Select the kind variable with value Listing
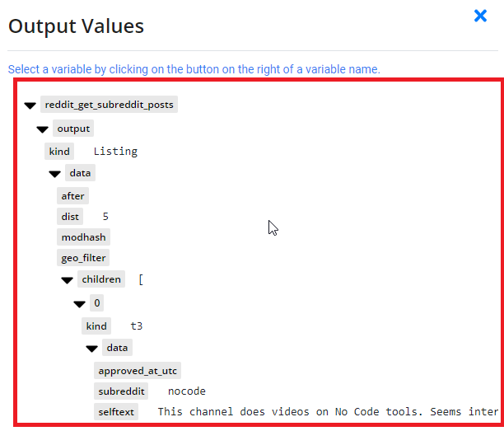504x431 pixels. pyautogui.click(x=59, y=151)
